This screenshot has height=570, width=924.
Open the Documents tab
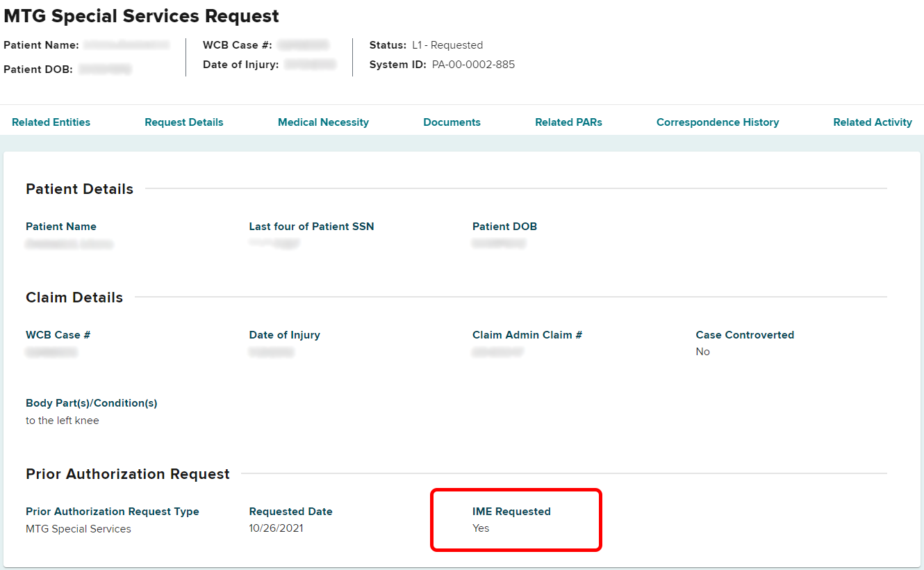[452, 122]
